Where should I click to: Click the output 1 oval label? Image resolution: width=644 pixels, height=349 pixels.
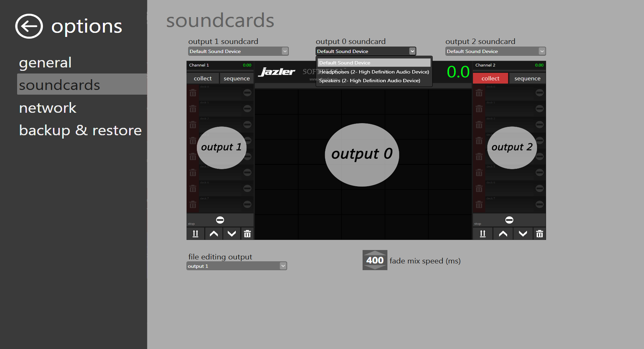tap(221, 148)
